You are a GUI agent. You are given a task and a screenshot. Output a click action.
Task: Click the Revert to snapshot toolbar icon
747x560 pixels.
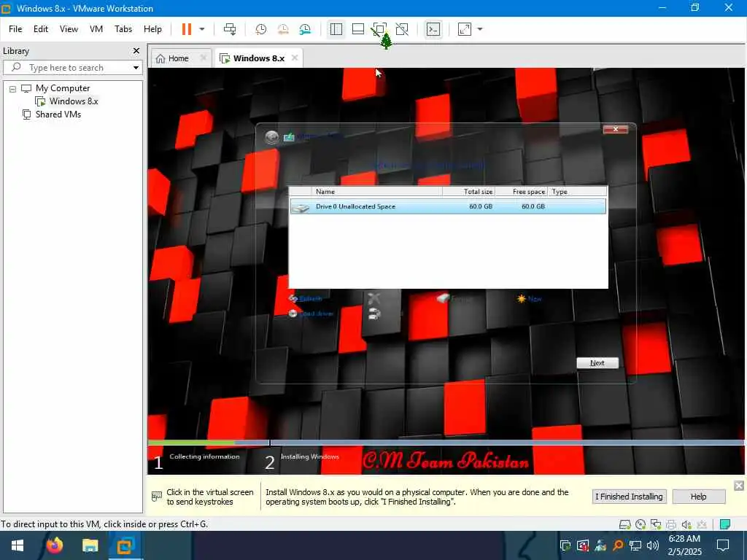coord(283,29)
